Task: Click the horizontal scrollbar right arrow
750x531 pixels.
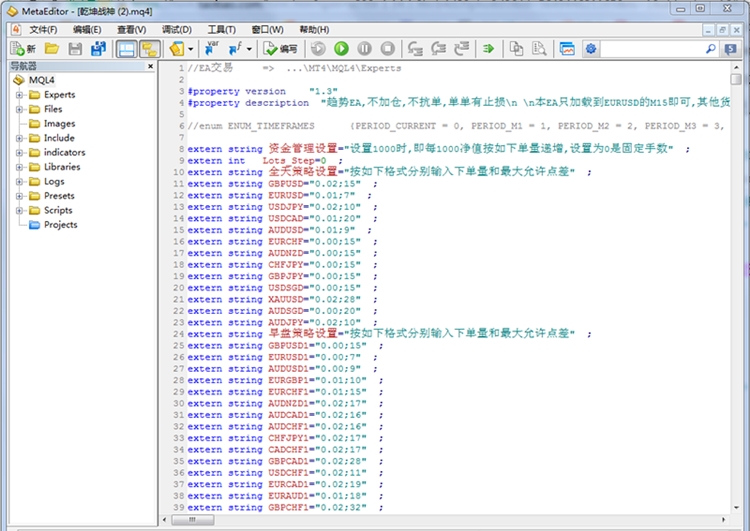Action: pos(723,519)
